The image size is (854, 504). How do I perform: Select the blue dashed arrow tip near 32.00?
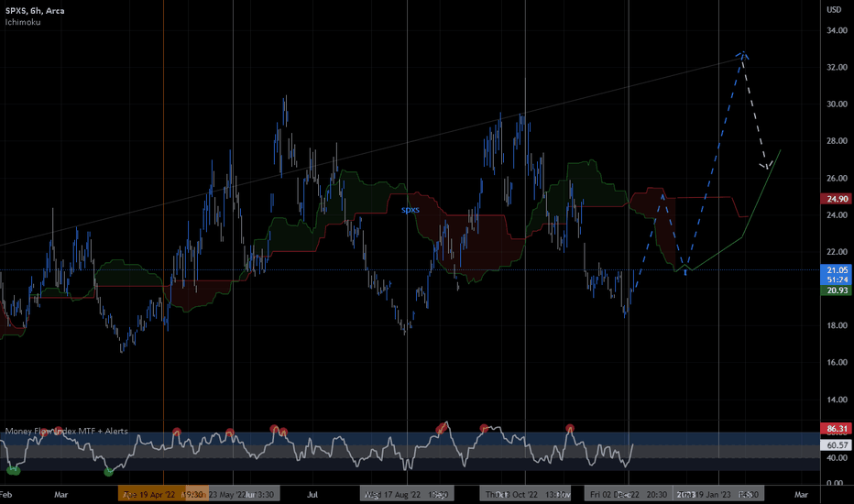coord(743,53)
